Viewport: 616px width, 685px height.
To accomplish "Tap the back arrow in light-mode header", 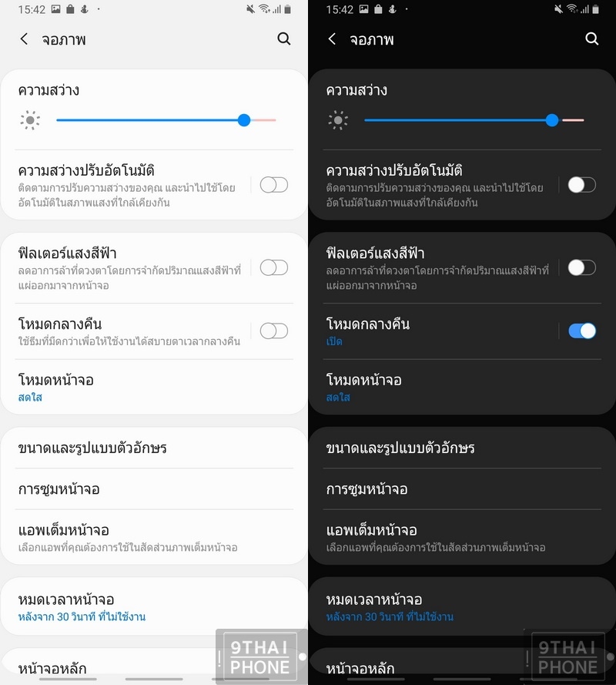I will click(x=24, y=39).
